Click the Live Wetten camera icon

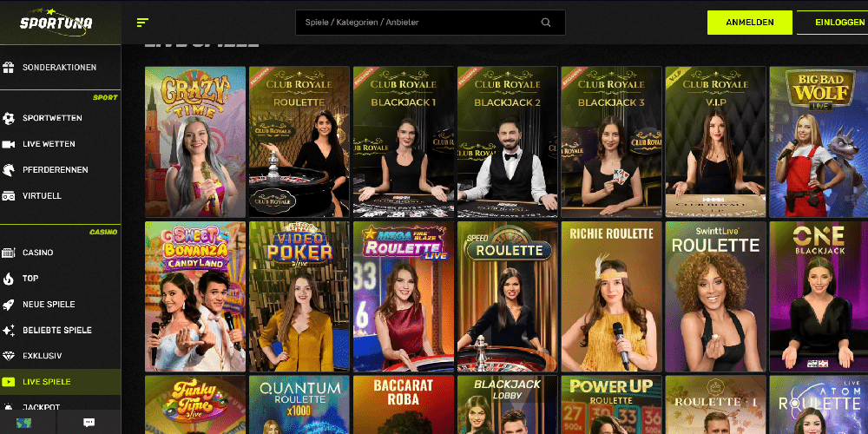point(9,144)
